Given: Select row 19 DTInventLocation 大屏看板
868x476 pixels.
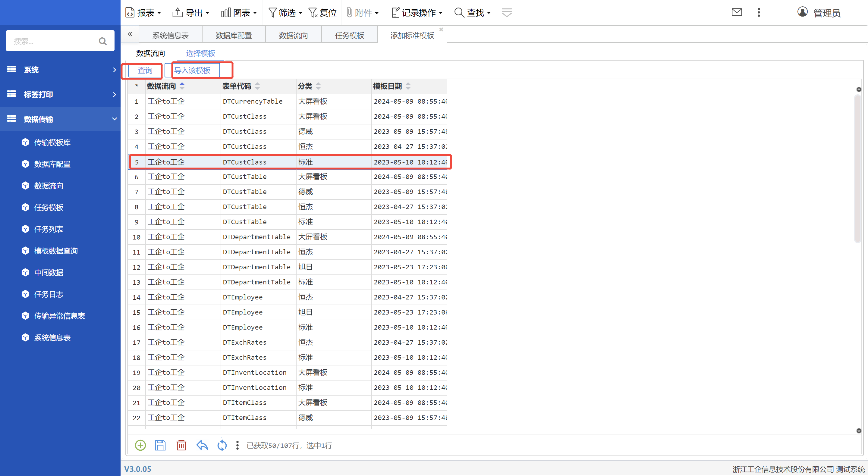Looking at the screenshot, I should [x=288, y=373].
